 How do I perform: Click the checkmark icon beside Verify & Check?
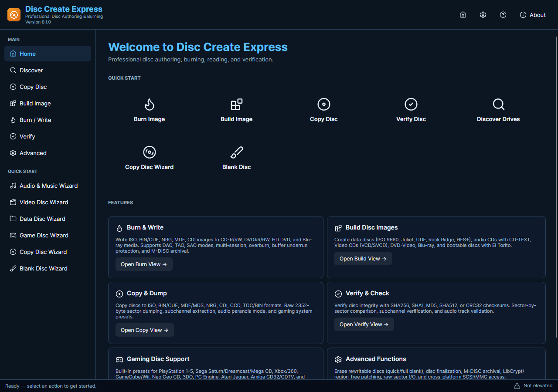(338, 294)
